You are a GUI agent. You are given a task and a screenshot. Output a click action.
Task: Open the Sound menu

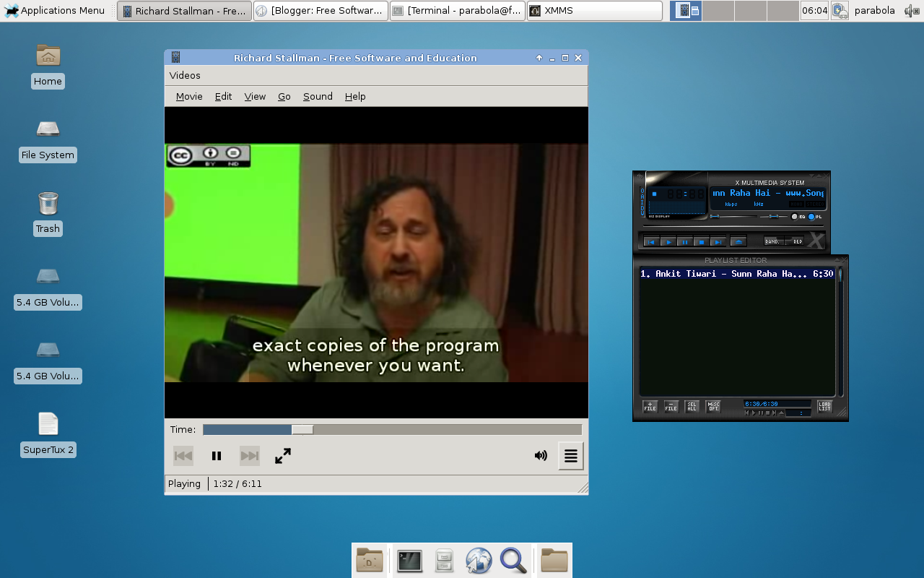pos(318,97)
